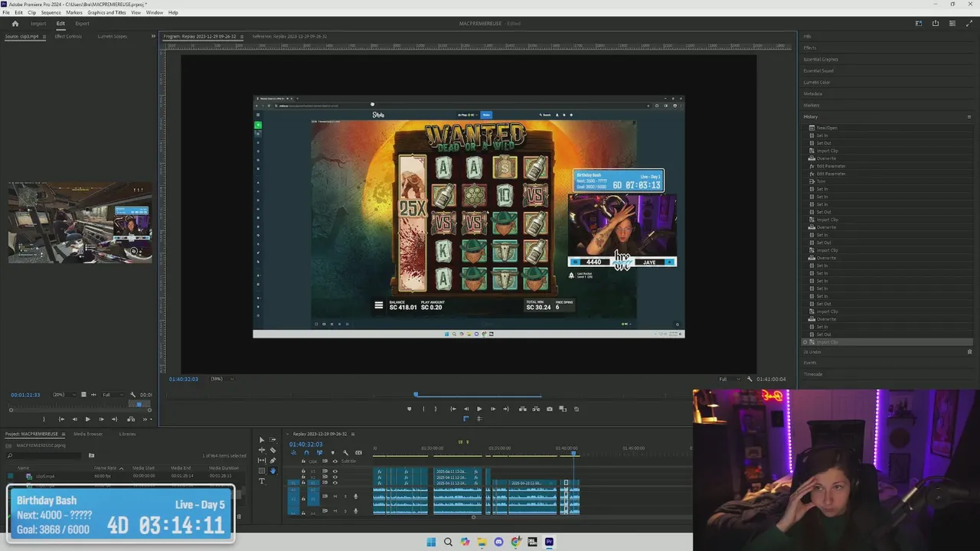Open workspaces icon in top right header
Image resolution: width=980 pixels, height=551 pixels.
point(919,23)
